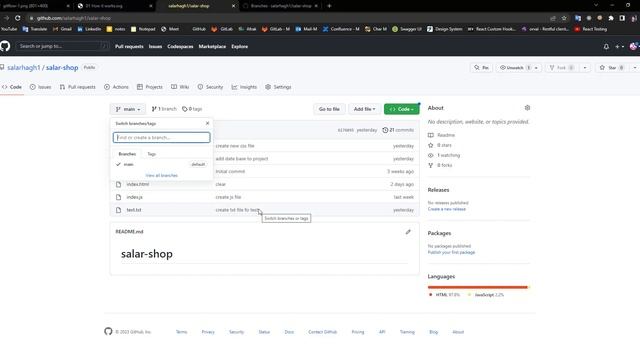The height and width of the screenshot is (360, 640).
Task: Open the 0 tags link
Action: [192, 109]
